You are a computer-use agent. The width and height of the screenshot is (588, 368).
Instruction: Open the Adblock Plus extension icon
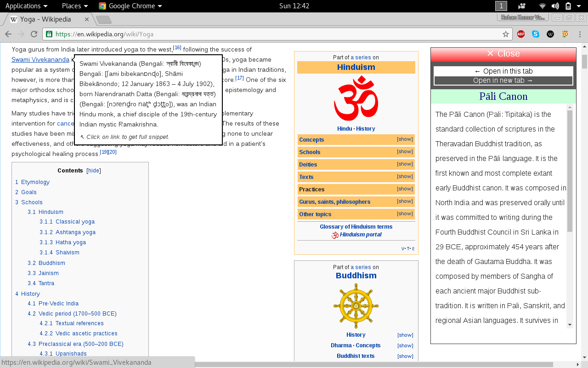520,34
